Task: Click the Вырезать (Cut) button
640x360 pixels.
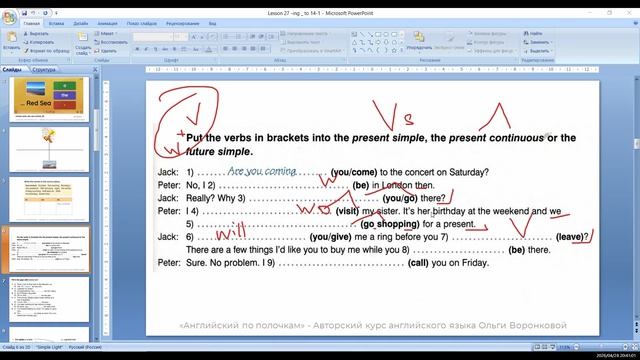Action: coord(36,33)
